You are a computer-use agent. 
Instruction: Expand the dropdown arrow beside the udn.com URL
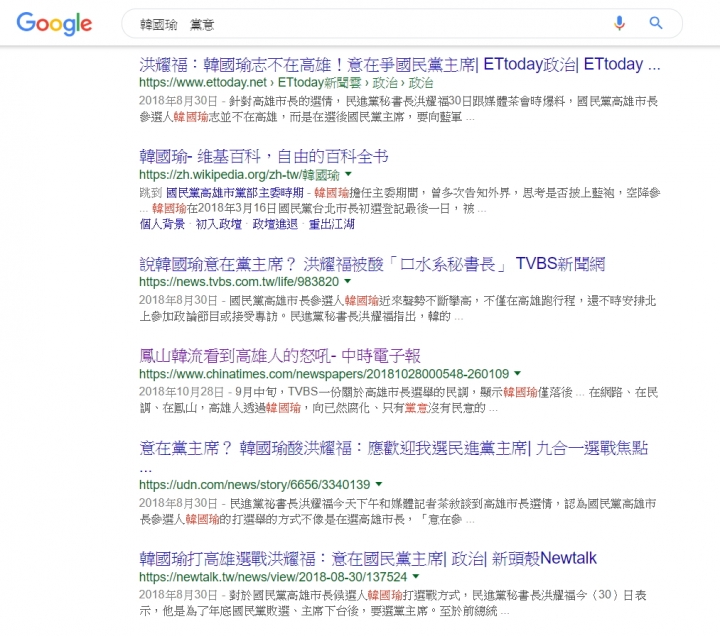point(379,484)
